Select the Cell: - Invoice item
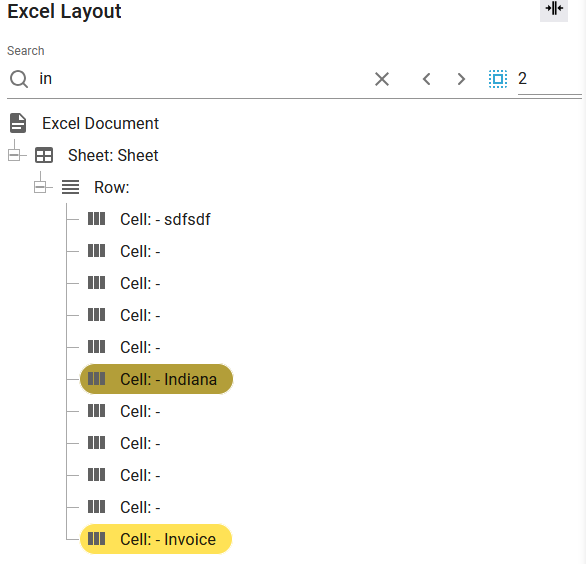 (156, 539)
